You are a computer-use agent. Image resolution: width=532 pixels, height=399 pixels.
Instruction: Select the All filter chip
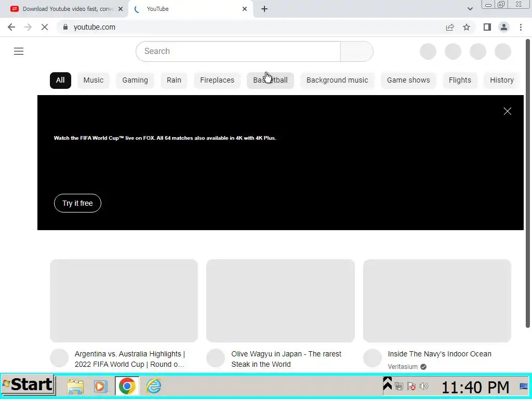pyautogui.click(x=60, y=81)
